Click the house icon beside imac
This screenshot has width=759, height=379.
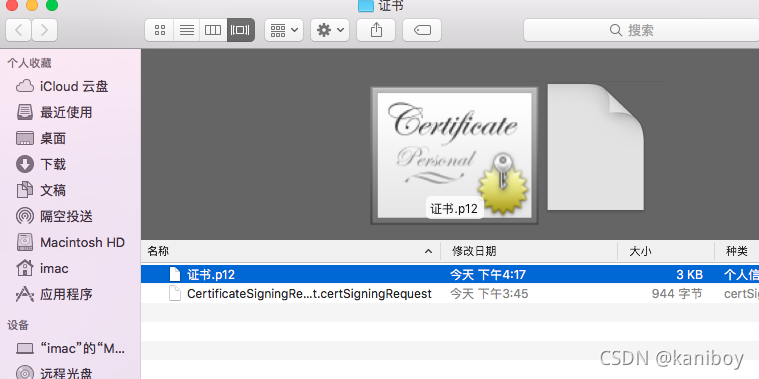[x=25, y=268]
